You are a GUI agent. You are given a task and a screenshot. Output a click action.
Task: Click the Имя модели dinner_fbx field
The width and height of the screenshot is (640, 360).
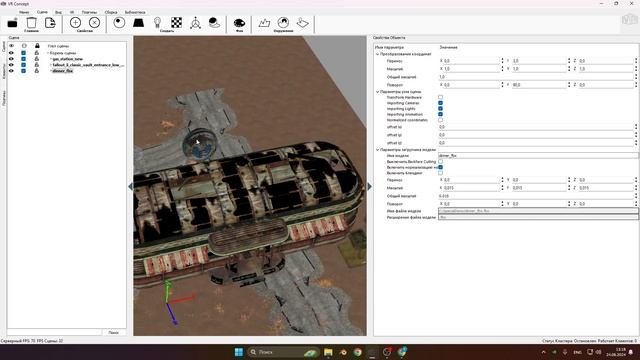(538, 156)
